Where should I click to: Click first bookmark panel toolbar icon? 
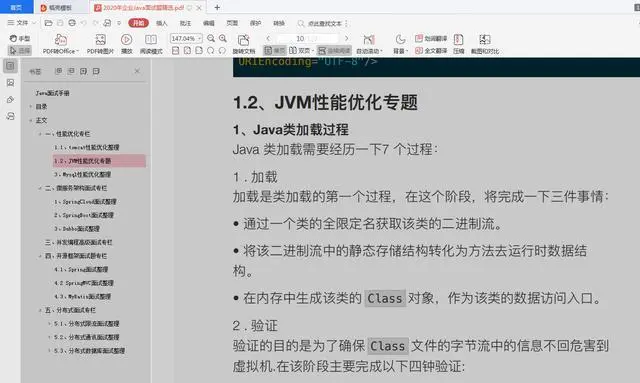point(58,71)
